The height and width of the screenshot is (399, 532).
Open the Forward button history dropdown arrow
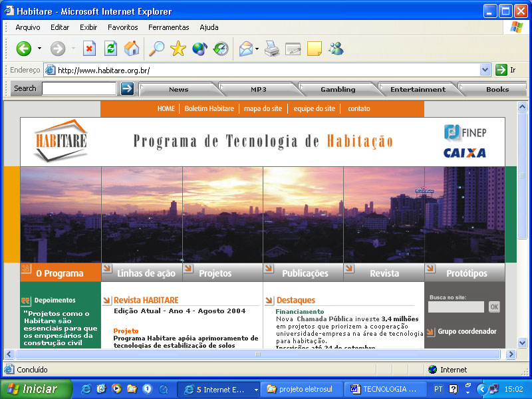coord(73,49)
